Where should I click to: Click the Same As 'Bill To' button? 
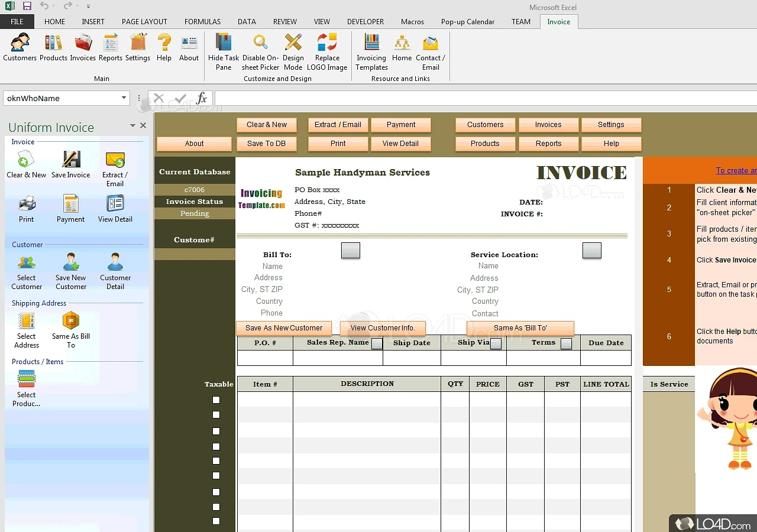click(519, 327)
